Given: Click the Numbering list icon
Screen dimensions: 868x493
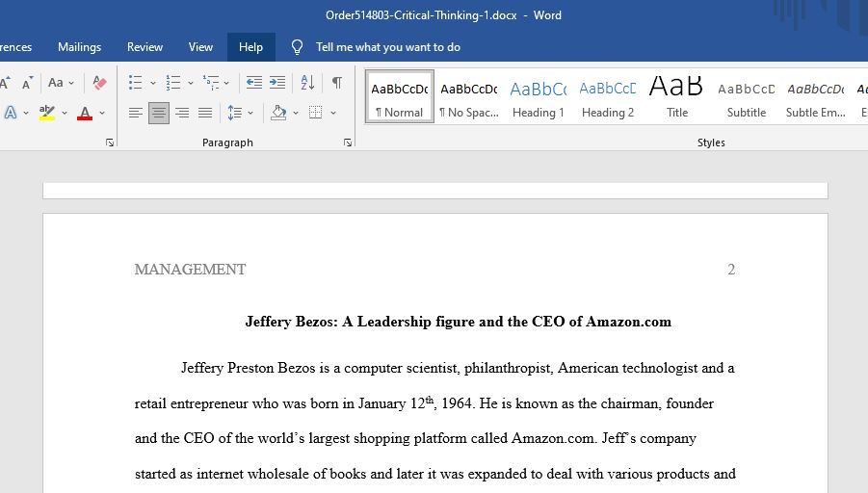Looking at the screenshot, I should [x=173, y=83].
